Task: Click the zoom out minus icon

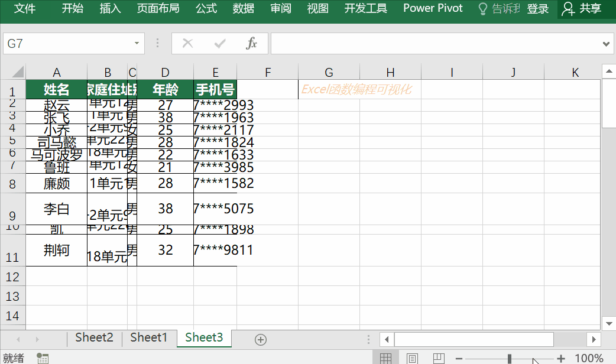Action: click(459, 359)
